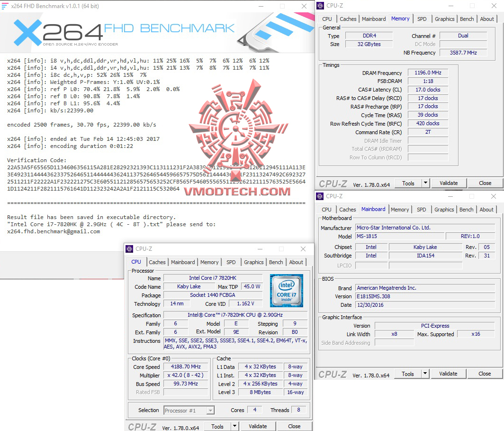
Task: Open About tab in Mainboard CPU-Z window
Action: 486,210
